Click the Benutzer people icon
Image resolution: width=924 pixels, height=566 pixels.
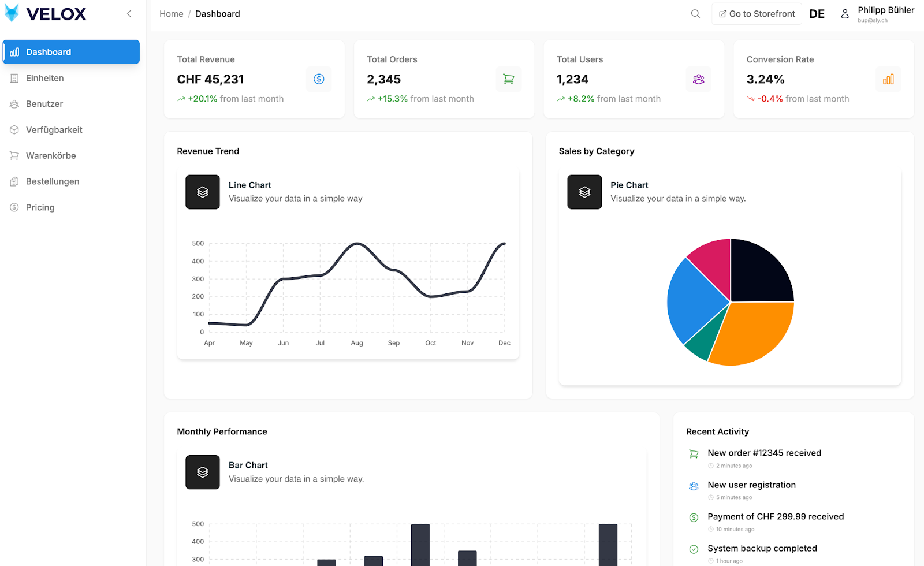(14, 104)
